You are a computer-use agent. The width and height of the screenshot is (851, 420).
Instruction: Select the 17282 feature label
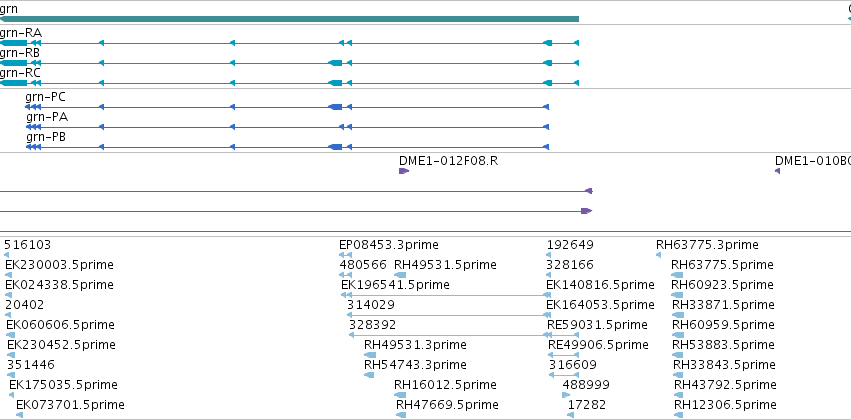click(587, 405)
